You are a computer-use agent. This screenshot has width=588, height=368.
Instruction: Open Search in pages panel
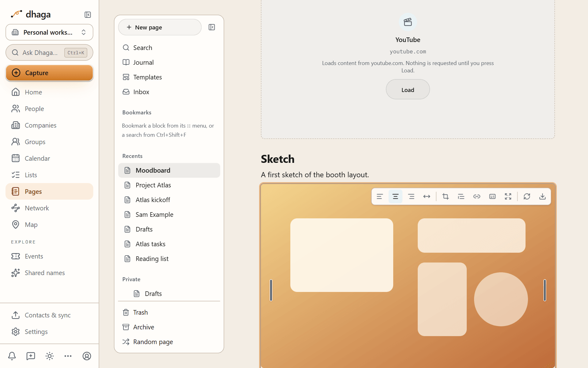(169, 48)
